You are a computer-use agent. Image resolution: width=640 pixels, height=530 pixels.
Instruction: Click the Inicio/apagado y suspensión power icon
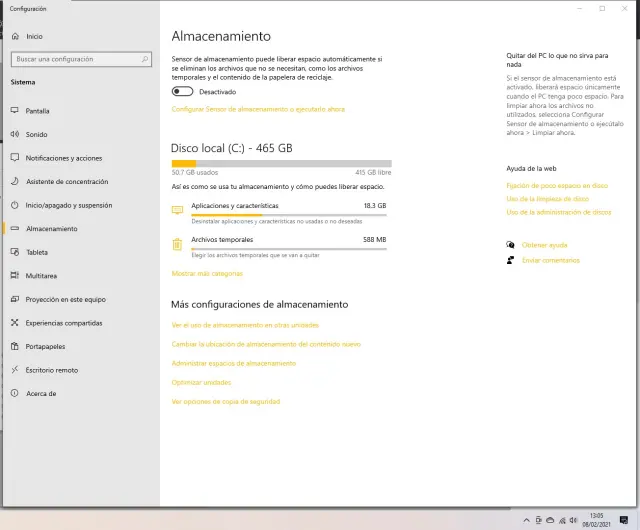click(x=15, y=205)
